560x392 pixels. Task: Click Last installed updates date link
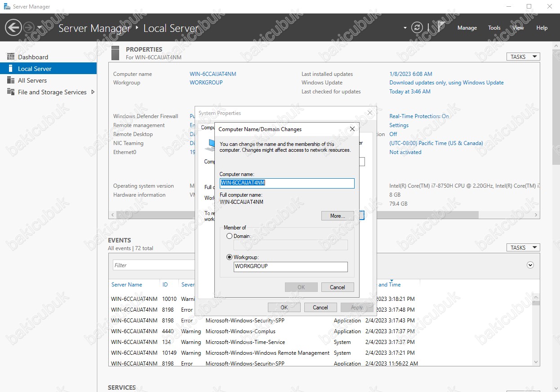pos(411,74)
